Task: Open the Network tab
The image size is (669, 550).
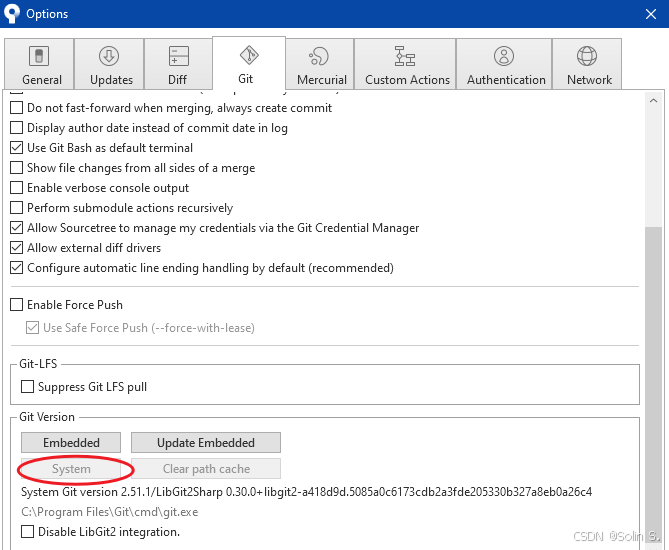Action: 587,64
